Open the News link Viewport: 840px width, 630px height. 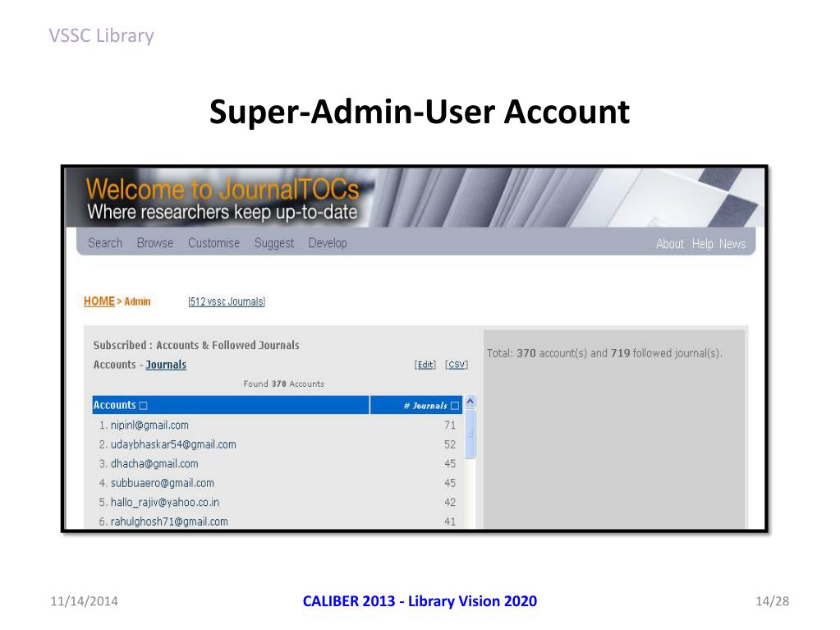(732, 244)
